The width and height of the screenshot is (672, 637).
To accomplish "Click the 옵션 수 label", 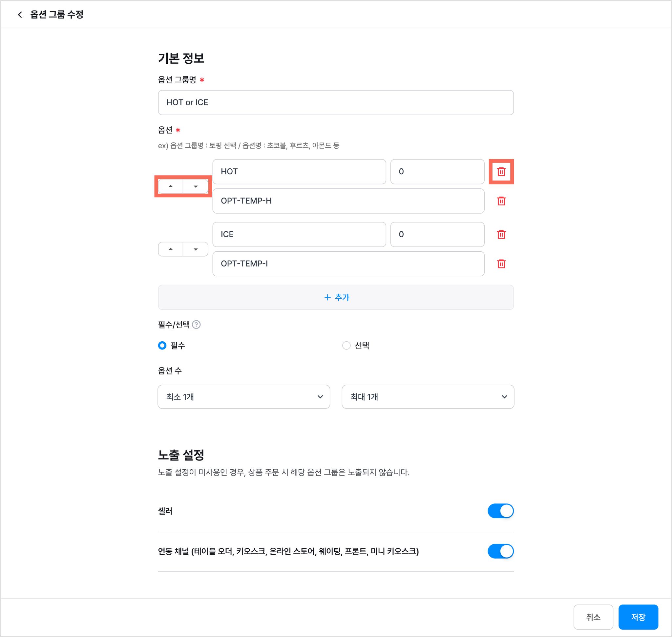I will coord(170,371).
